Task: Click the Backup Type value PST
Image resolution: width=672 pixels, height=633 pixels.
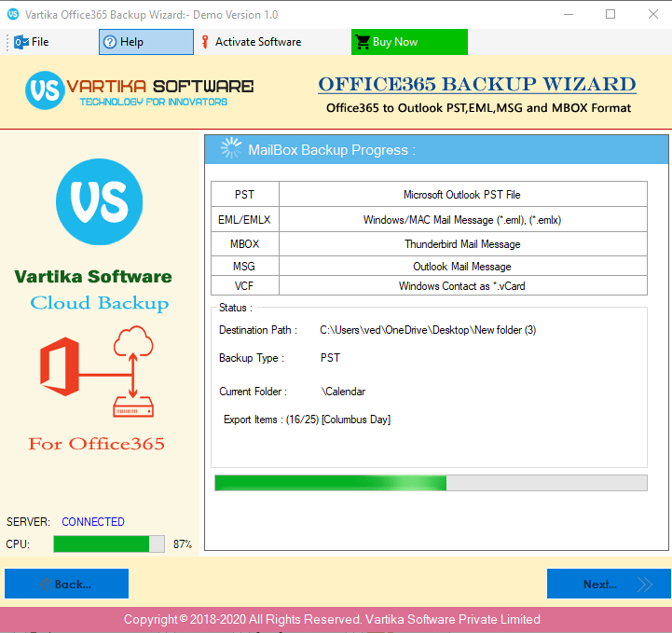Action: click(331, 358)
